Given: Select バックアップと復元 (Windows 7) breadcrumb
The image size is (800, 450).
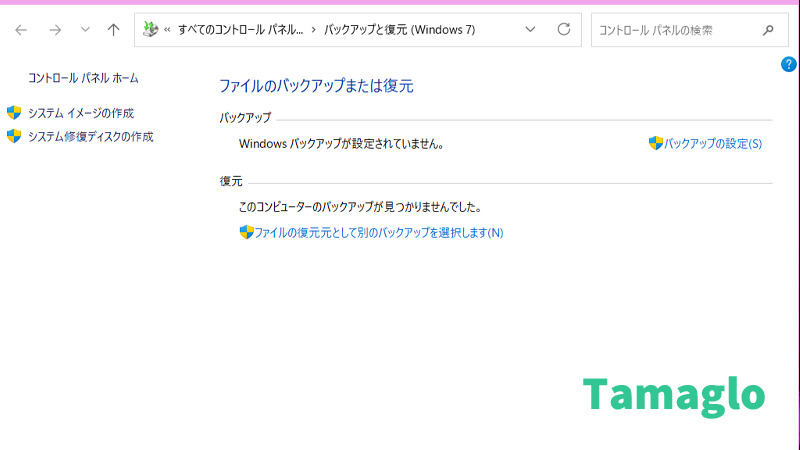Looking at the screenshot, I should pyautogui.click(x=399, y=30).
